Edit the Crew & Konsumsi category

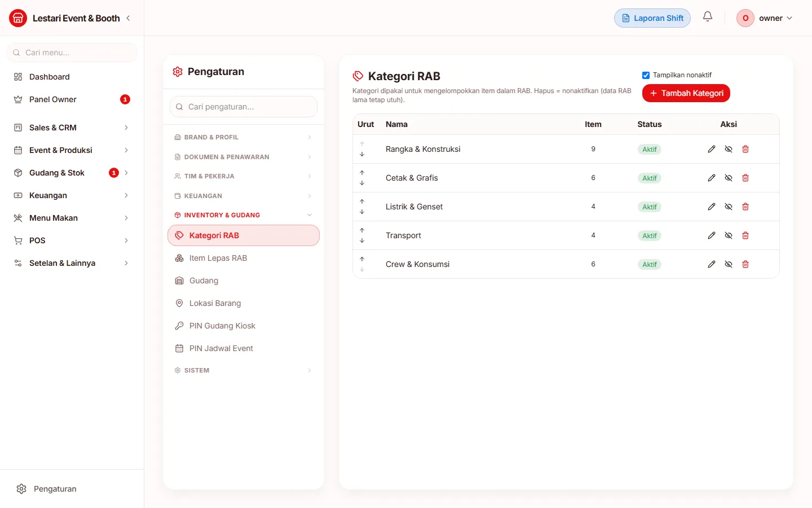712,264
